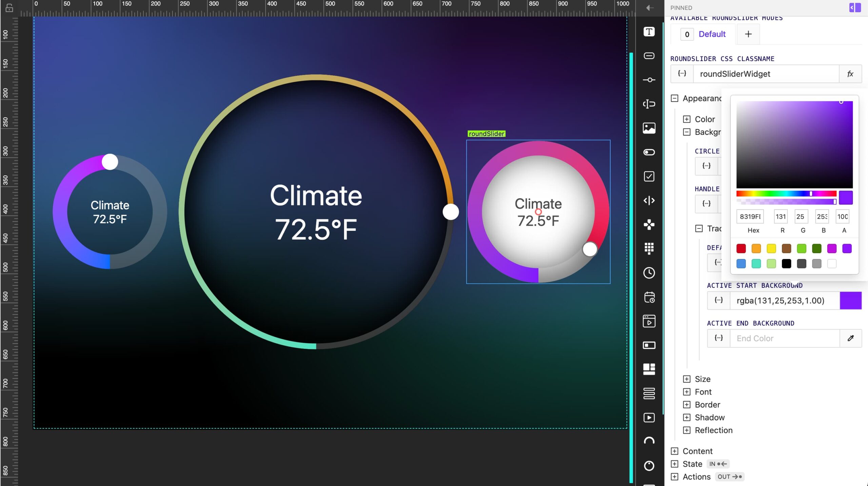This screenshot has height=486, width=868.
Task: Collapse the Appearance section
Action: pyautogui.click(x=675, y=98)
